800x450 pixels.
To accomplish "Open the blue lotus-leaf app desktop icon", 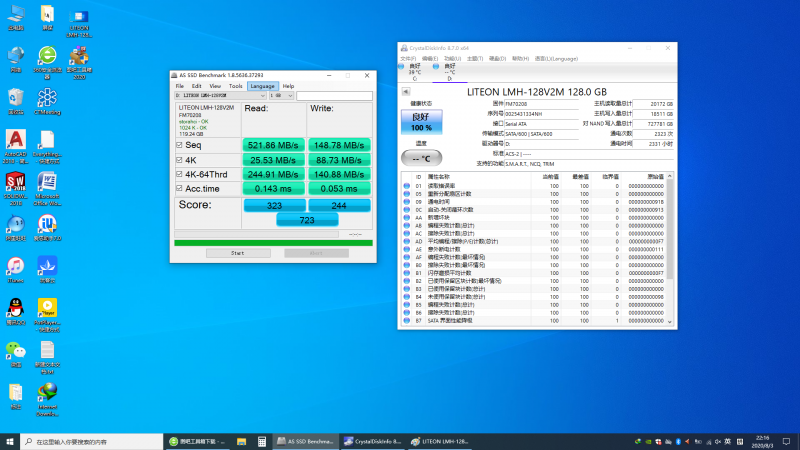I will (x=47, y=269).
